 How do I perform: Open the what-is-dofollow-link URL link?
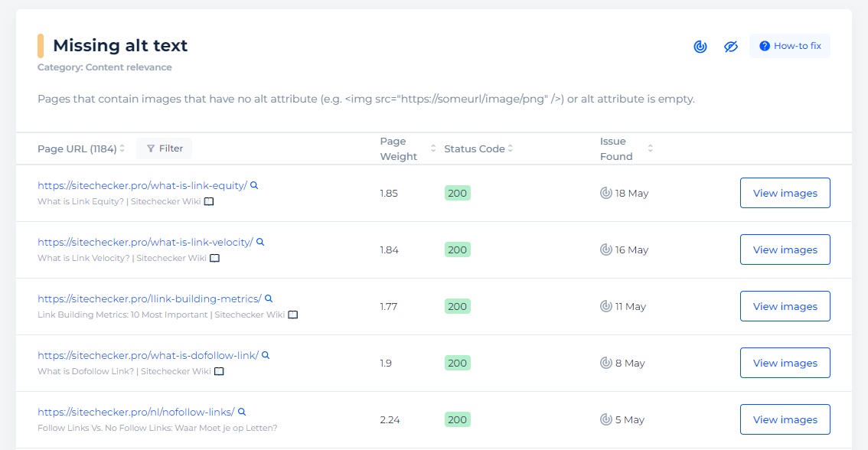148,355
